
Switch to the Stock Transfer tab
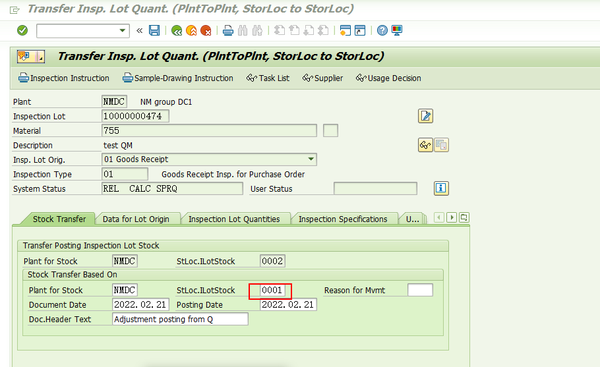click(59, 219)
